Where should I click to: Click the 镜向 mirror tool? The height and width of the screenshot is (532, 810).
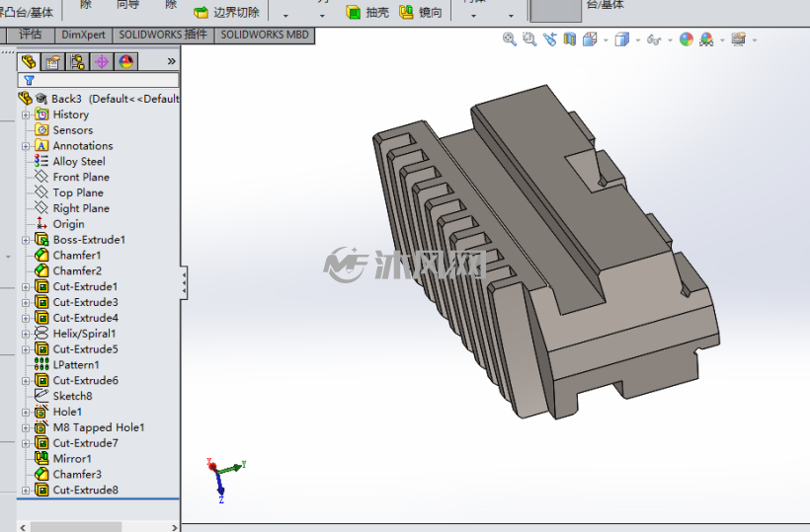coord(421,12)
